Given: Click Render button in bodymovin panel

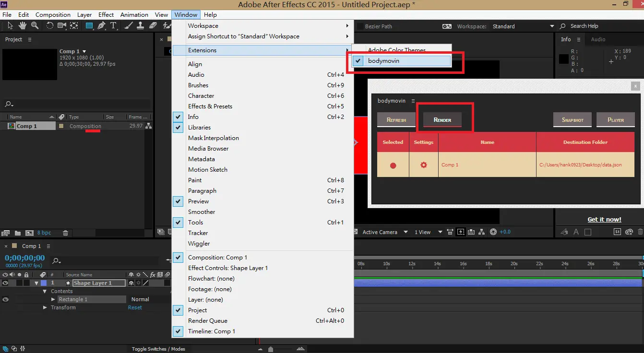Looking at the screenshot, I should pyautogui.click(x=442, y=120).
